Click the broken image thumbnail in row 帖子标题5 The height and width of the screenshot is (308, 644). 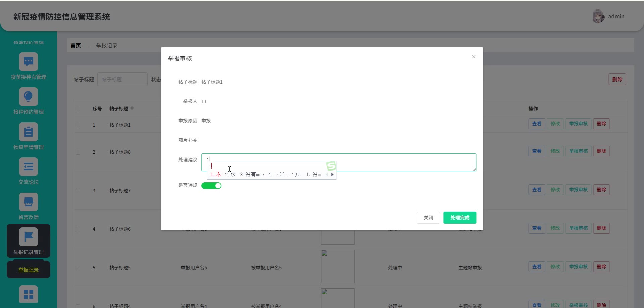tap(338, 266)
